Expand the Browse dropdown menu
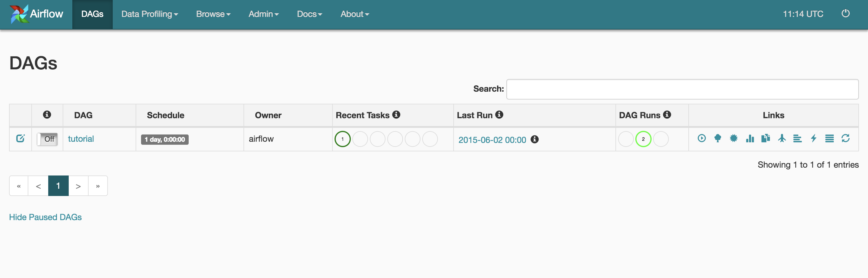The height and width of the screenshot is (278, 868). 213,14
